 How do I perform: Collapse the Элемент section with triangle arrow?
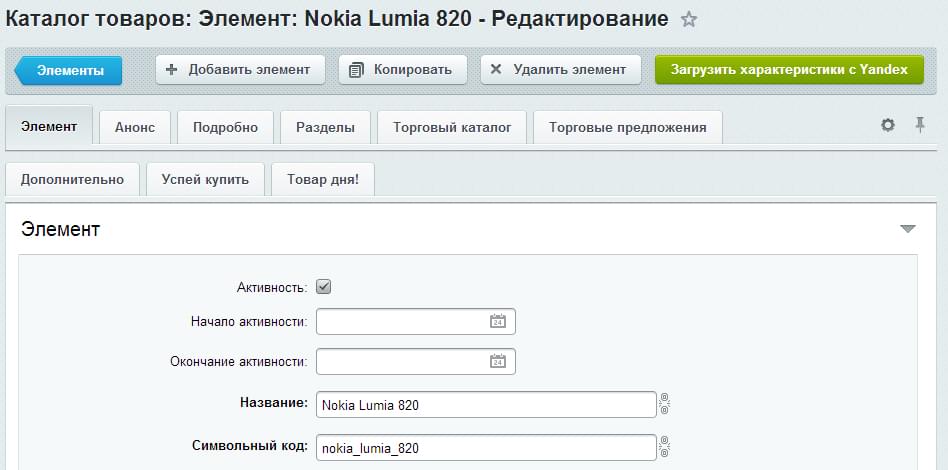point(908,229)
